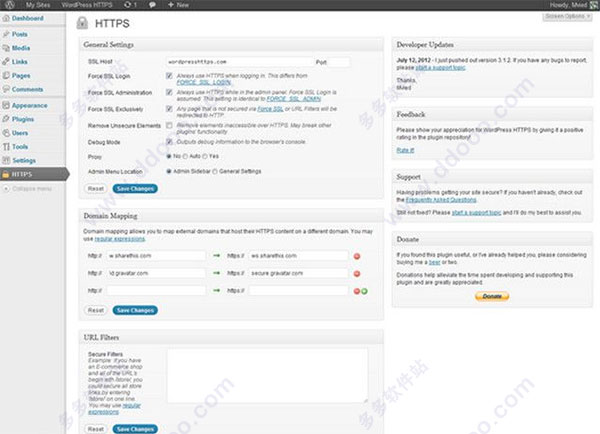Reset the Domain Mapping section

[x=96, y=310]
